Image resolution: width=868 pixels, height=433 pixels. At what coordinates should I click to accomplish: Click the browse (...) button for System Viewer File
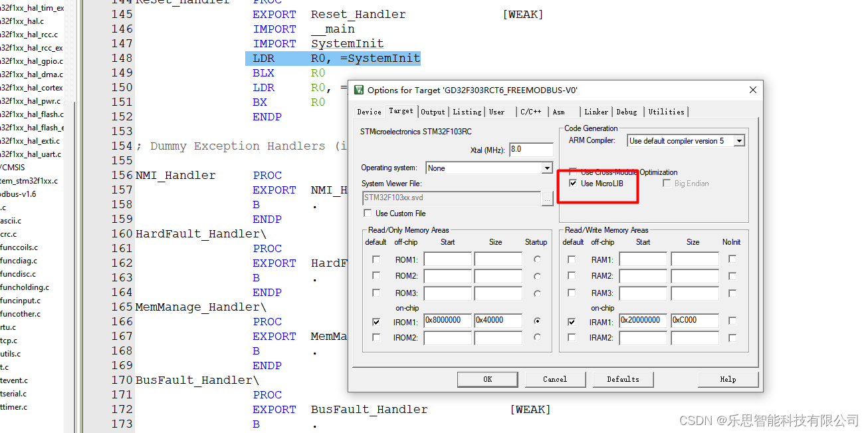coord(547,198)
